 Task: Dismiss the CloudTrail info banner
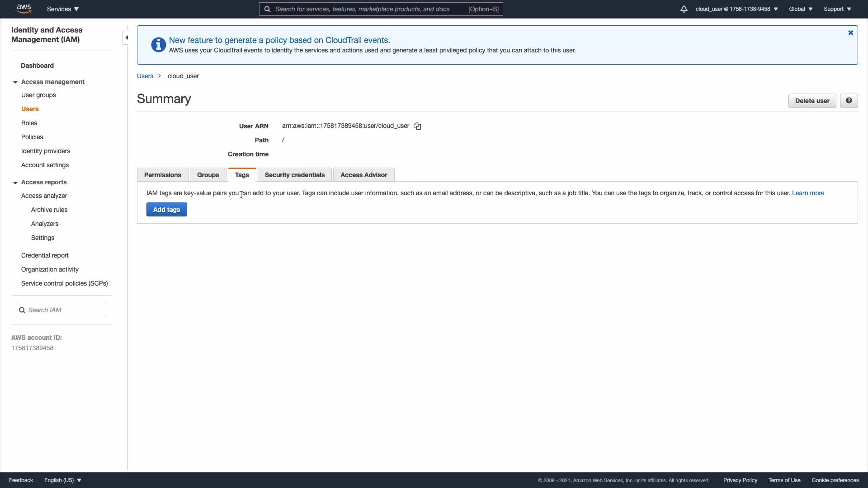[x=850, y=33]
